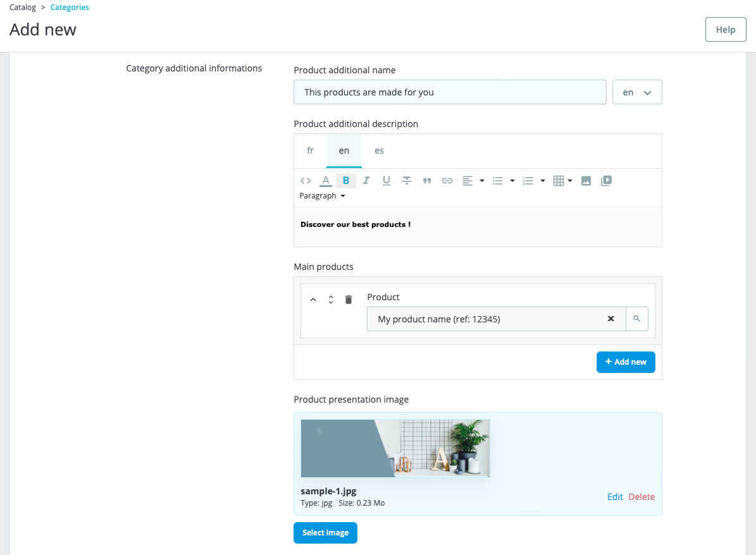756x555 pixels.
Task: Select the source code view icon
Action: (x=306, y=180)
